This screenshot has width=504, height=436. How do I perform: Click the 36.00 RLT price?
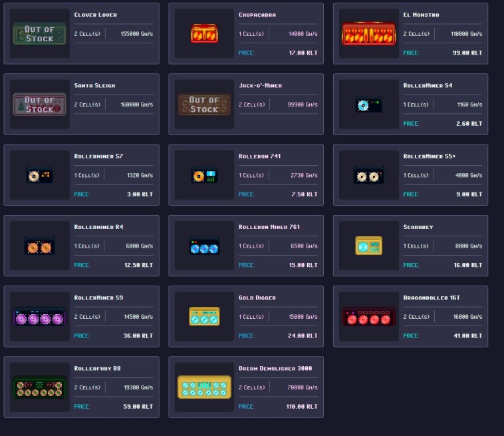(x=138, y=336)
